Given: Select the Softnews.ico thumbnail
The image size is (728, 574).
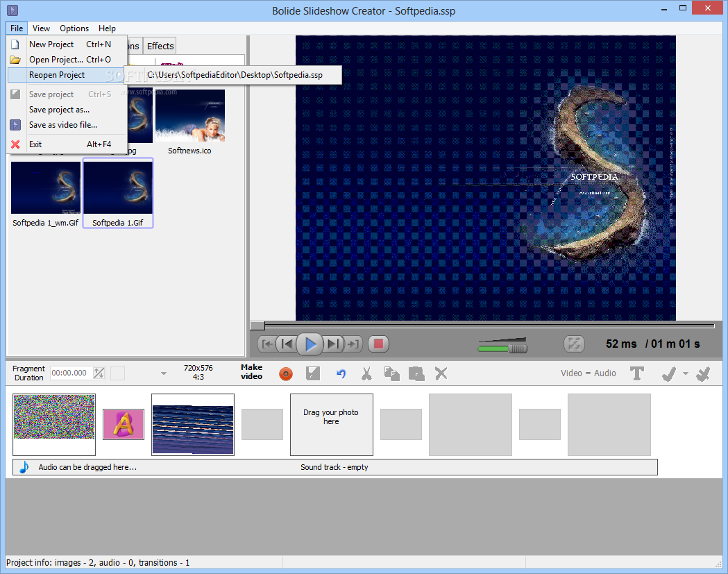Looking at the screenshot, I should (x=189, y=121).
